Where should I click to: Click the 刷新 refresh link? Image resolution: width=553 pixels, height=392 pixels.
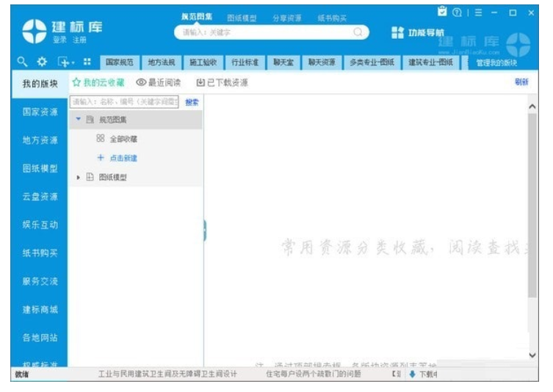tap(521, 81)
